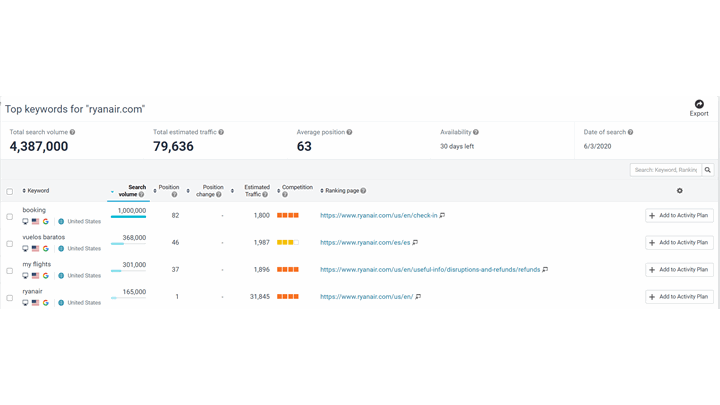Screen dimensions: 720x405
Task: Click the search magnifier icon
Action: pos(708,170)
